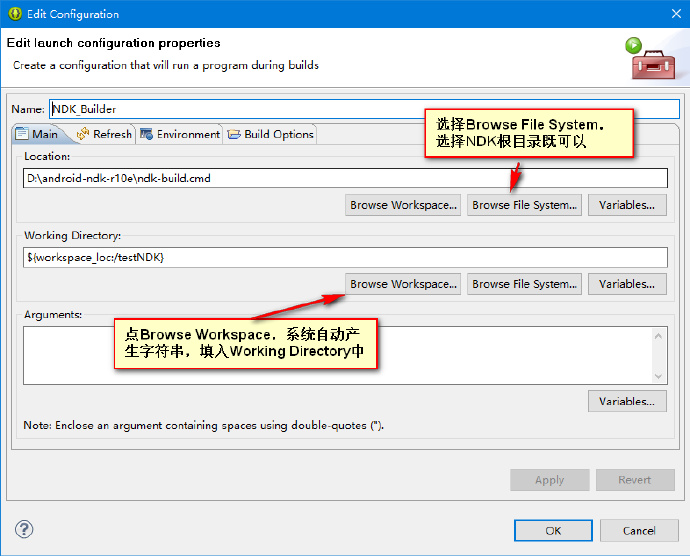This screenshot has width=690, height=556.
Task: Click Arguments scrollbar down arrow
Action: coord(658,376)
